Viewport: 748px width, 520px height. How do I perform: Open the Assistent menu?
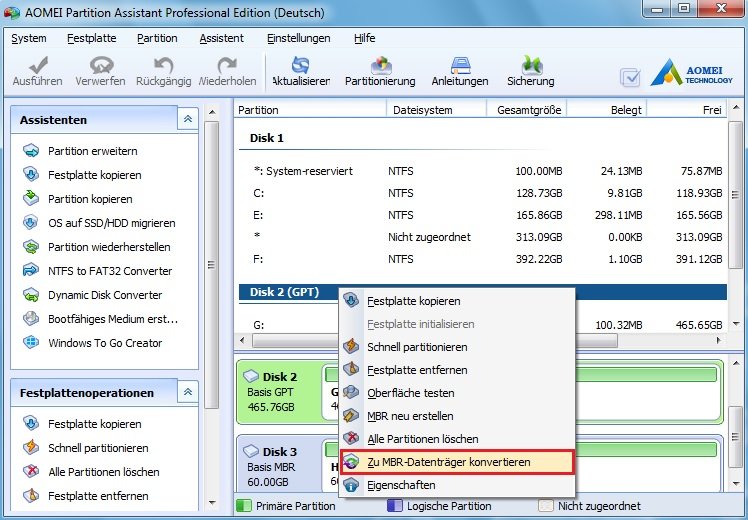pos(221,38)
